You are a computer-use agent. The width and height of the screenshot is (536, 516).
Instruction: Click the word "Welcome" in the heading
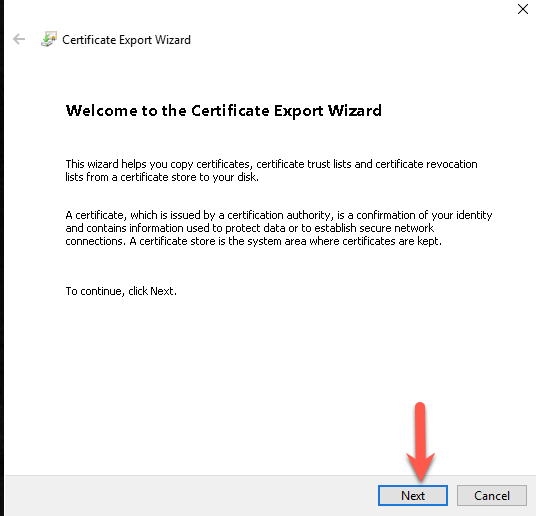[x=102, y=111]
